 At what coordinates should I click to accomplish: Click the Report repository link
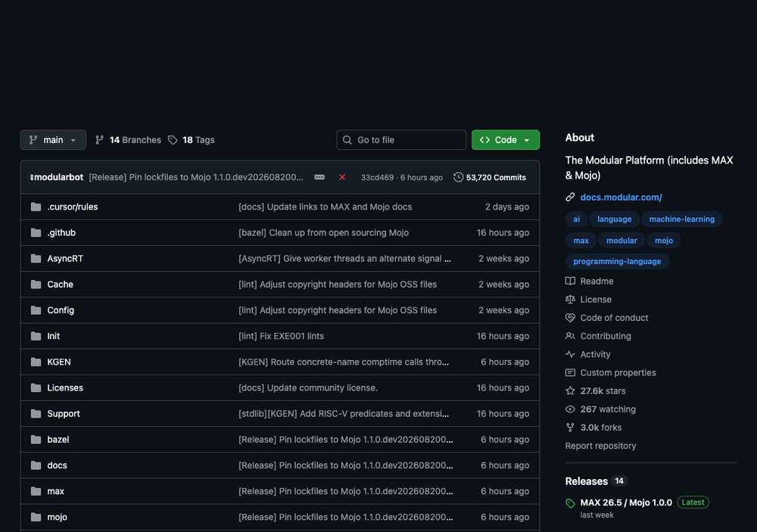pos(600,446)
